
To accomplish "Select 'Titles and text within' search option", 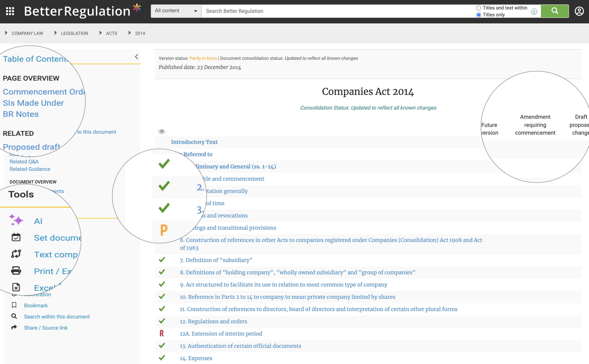I will point(479,8).
